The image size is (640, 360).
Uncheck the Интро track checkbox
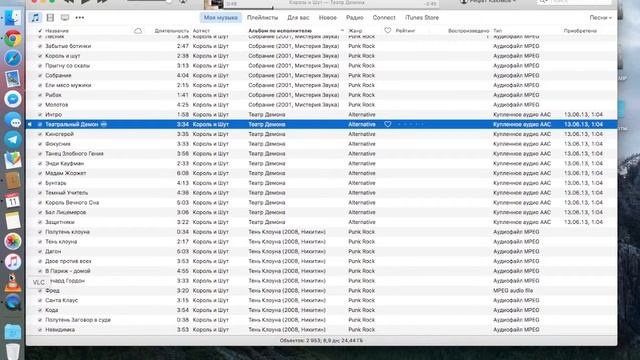click(40, 115)
